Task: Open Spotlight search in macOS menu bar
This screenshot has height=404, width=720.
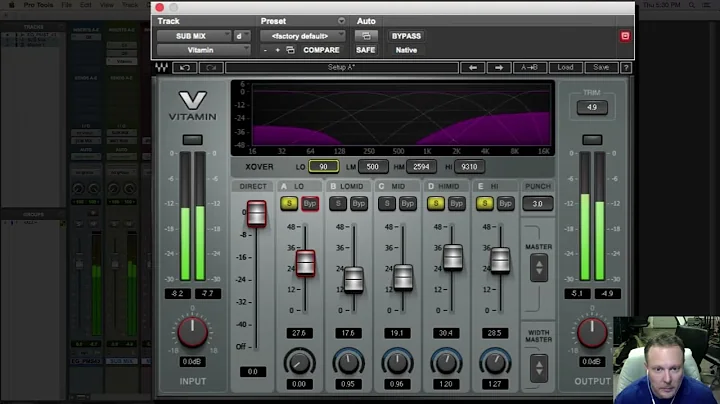Action: click(691, 5)
